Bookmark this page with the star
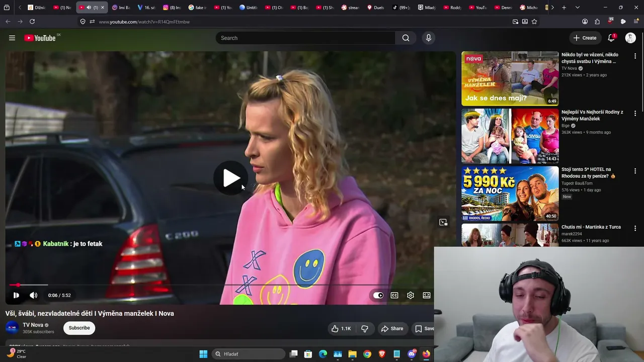Viewport: 644px width, 362px height. [534, 22]
